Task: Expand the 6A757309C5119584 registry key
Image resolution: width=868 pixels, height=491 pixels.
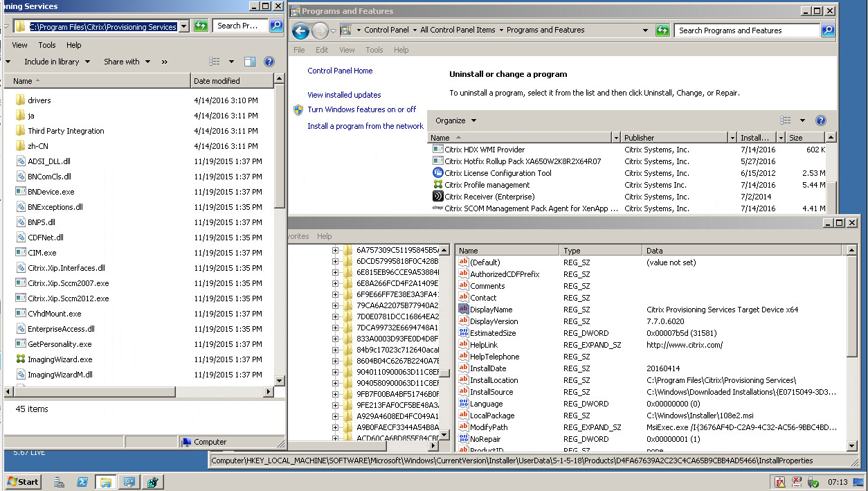Action: click(x=336, y=250)
